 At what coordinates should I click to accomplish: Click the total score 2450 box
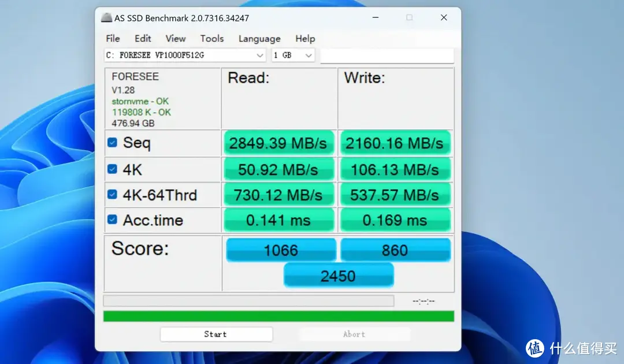[338, 276]
